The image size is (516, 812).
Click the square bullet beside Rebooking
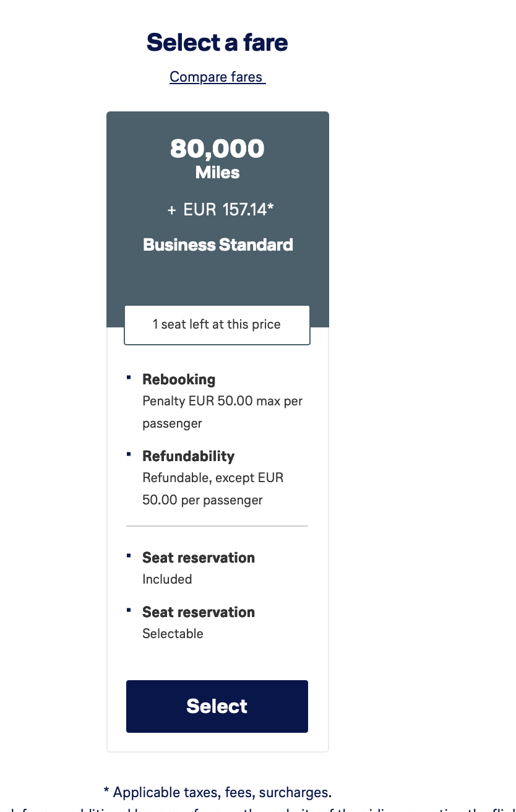tap(129, 377)
